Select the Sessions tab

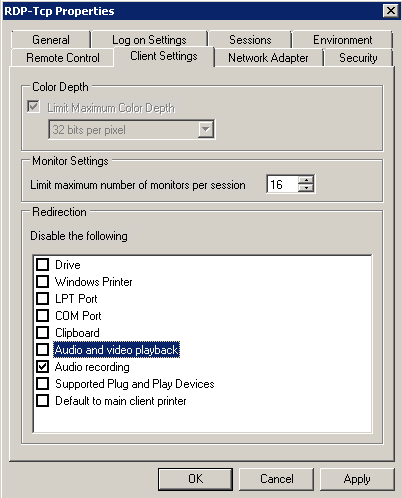250,40
